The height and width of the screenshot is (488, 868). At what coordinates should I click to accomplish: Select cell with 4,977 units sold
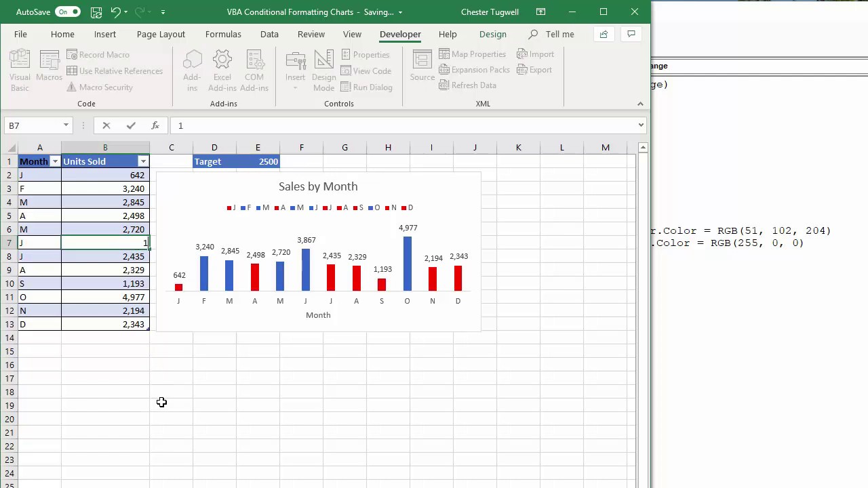[x=105, y=297]
